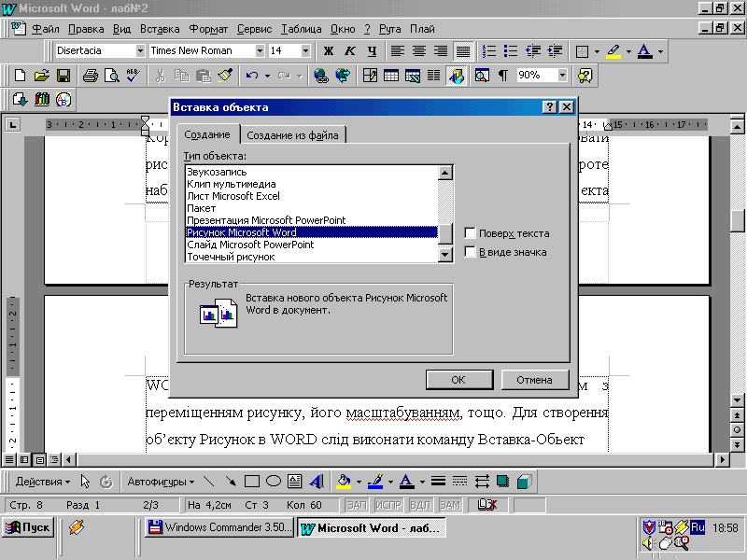Toggle the ЗАП status bar indicator
Screen dimensions: 747x560
tap(357, 505)
